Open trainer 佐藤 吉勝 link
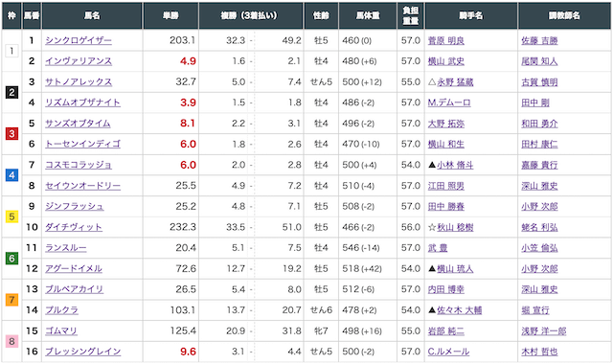The image size is (613, 364). tap(539, 40)
